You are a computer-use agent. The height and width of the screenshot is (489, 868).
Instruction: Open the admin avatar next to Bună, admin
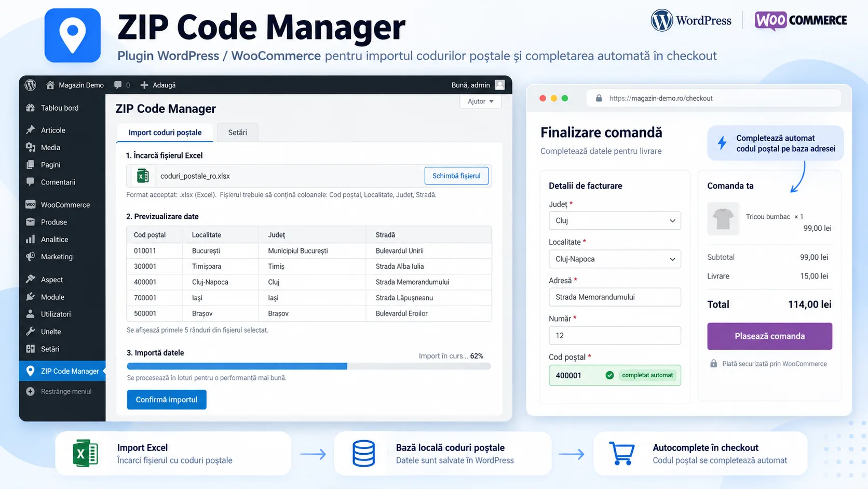pyautogui.click(x=499, y=85)
